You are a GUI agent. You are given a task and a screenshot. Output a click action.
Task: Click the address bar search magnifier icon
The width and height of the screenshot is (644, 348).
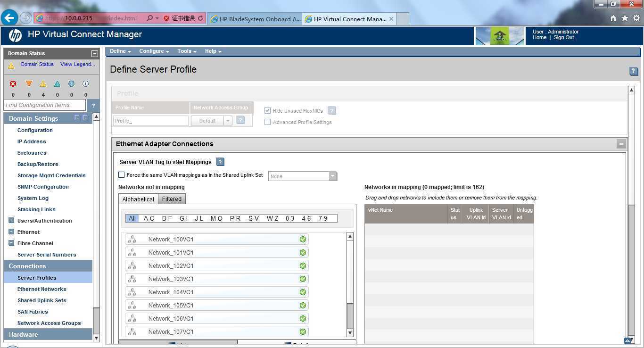click(x=150, y=18)
